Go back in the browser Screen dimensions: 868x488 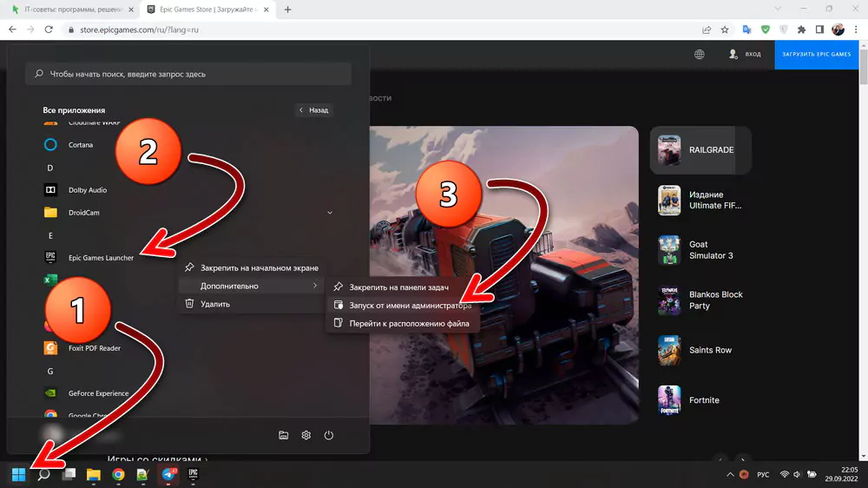pos(12,30)
